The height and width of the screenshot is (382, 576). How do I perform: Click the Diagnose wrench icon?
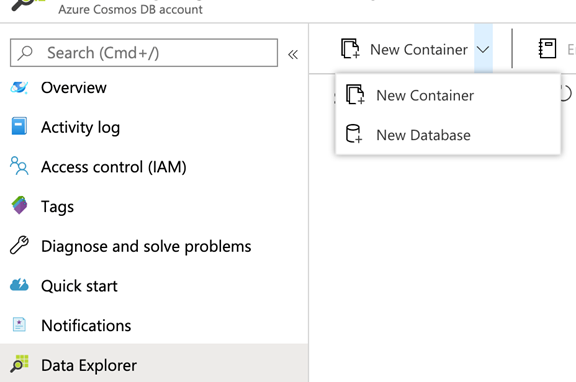(19, 245)
